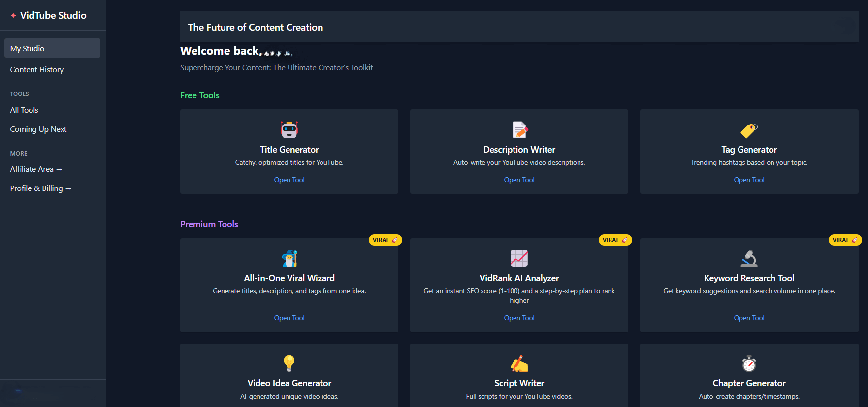Open the Affiliate Area link
This screenshot has height=407, width=868.
[36, 169]
